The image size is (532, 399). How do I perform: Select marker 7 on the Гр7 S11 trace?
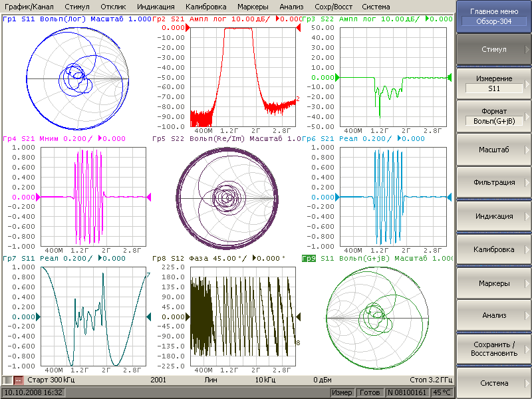148,275
